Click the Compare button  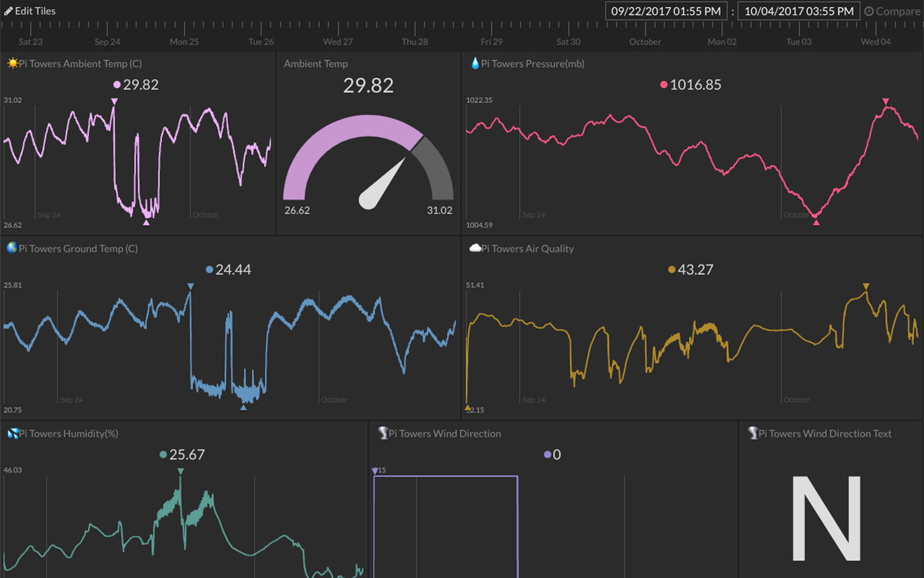pyautogui.click(x=893, y=11)
